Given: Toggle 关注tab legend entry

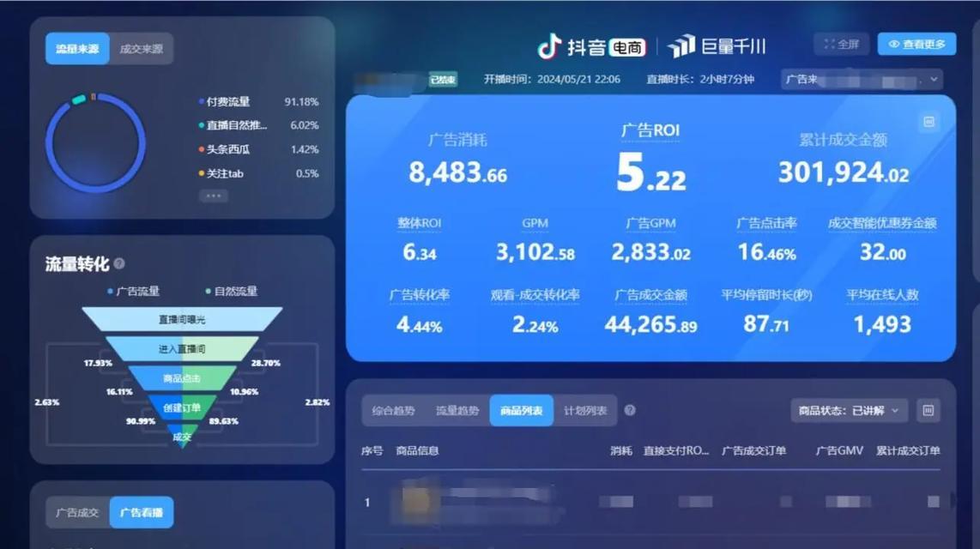Looking at the screenshot, I should [258, 173].
